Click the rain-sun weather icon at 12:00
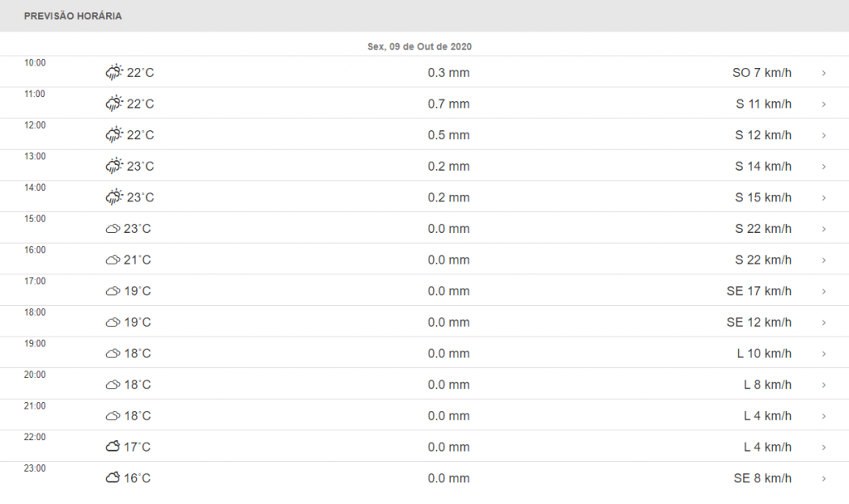This screenshot has height=504, width=849. click(114, 135)
